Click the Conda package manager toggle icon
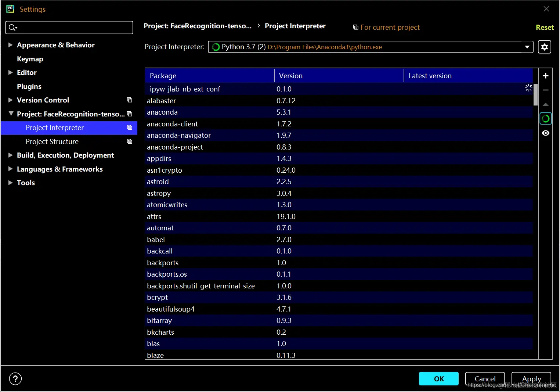 click(545, 119)
